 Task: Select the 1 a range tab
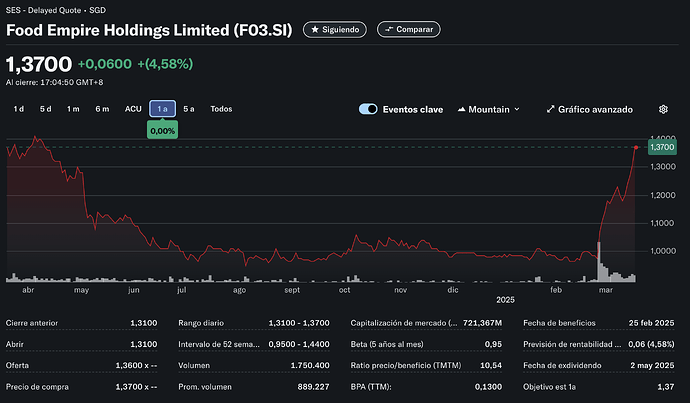[x=162, y=109]
